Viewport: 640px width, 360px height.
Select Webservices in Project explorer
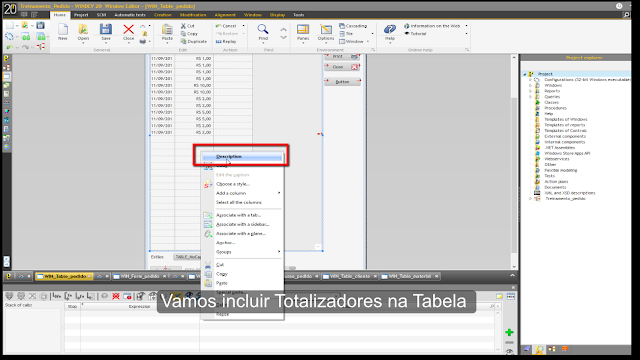point(556,159)
